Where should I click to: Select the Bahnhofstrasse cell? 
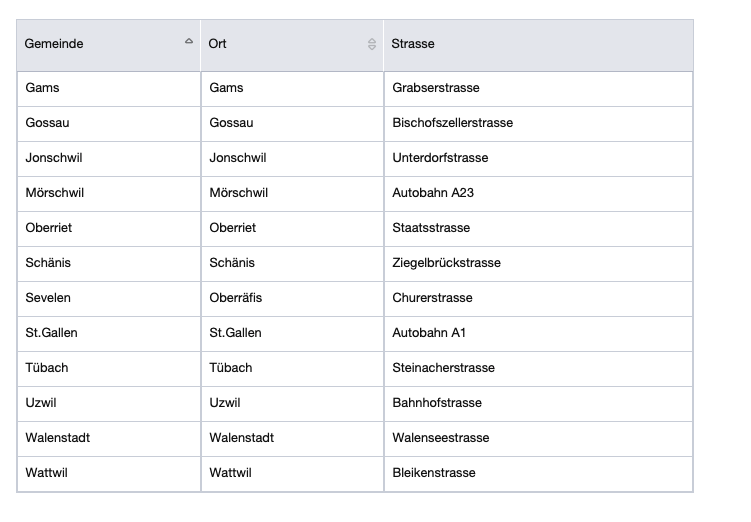click(437, 403)
